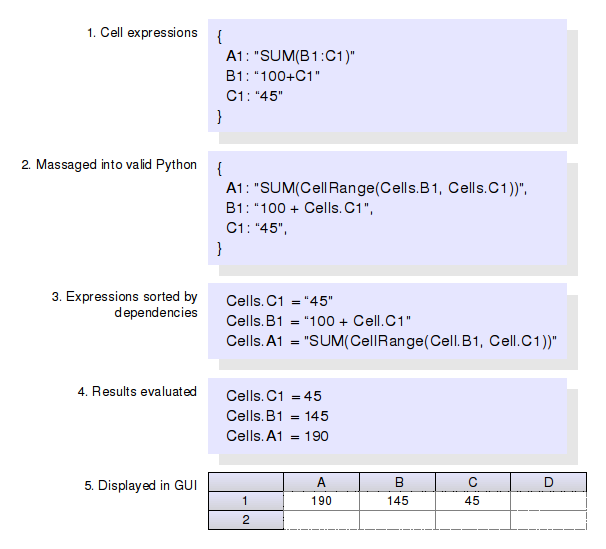Click empty cell D1 in the grid
606x549 pixels.
(548, 501)
